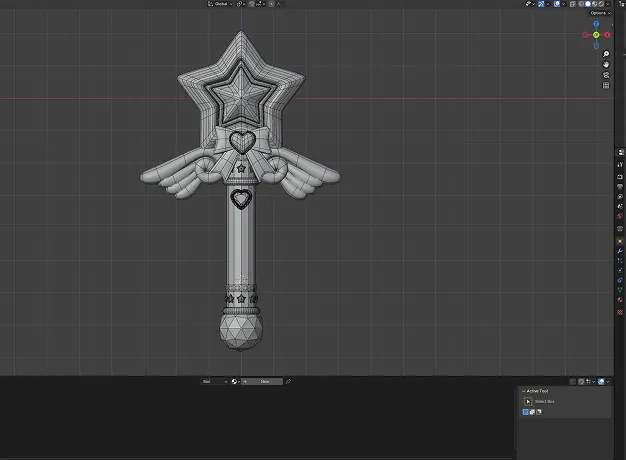Click the Select Box tool icon
The width and height of the screenshot is (626, 460).
tap(528, 401)
